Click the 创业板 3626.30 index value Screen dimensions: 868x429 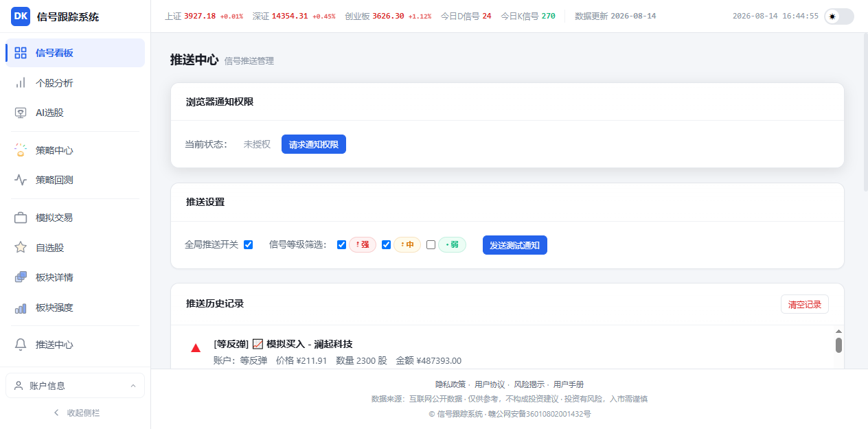pos(388,16)
